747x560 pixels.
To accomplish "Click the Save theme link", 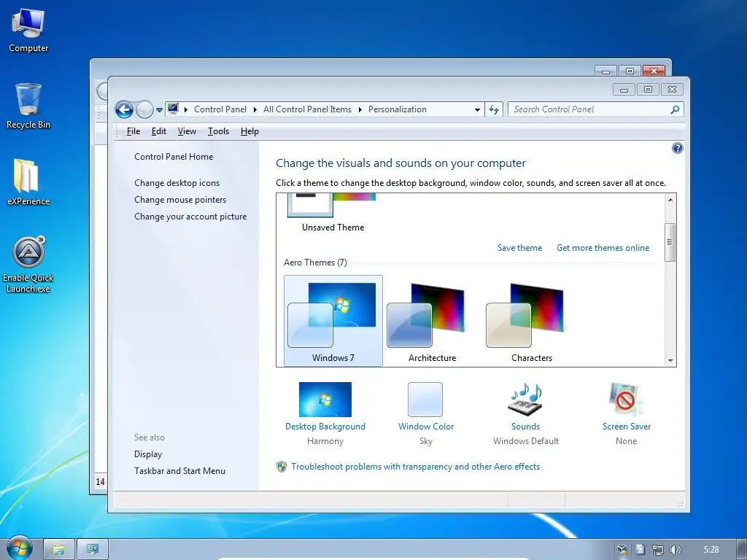I will point(519,248).
